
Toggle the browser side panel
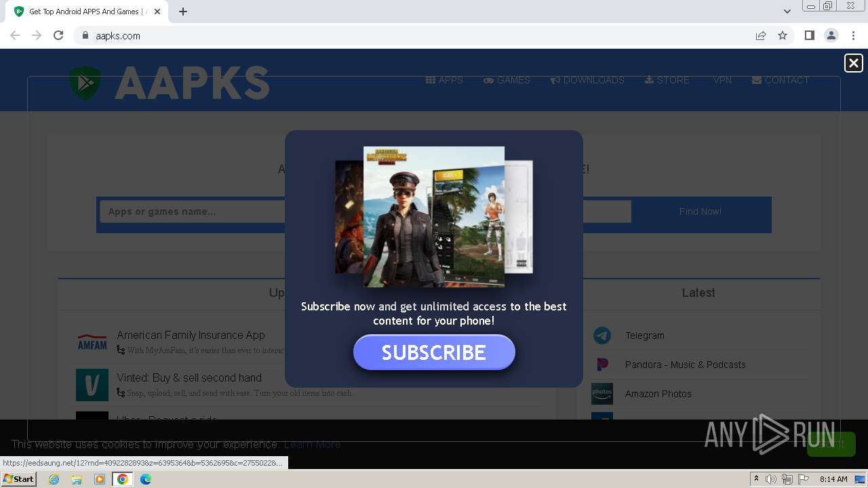[809, 35]
